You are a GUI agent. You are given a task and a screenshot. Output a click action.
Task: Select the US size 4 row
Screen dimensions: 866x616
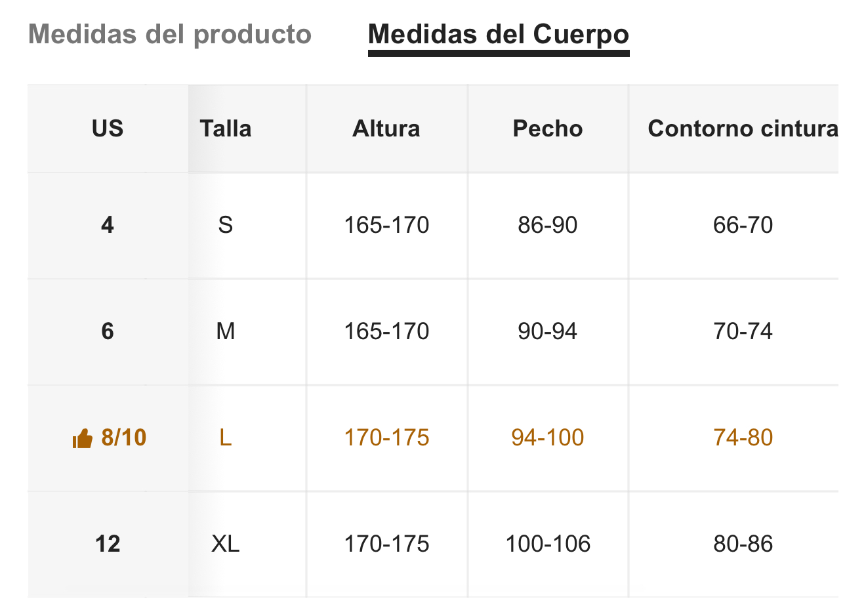[x=433, y=226]
